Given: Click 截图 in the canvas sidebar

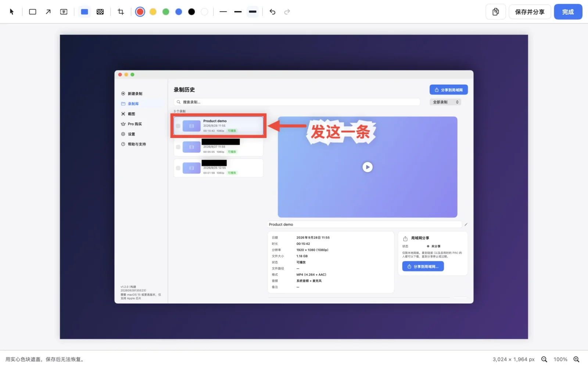Looking at the screenshot, I should [x=131, y=114].
